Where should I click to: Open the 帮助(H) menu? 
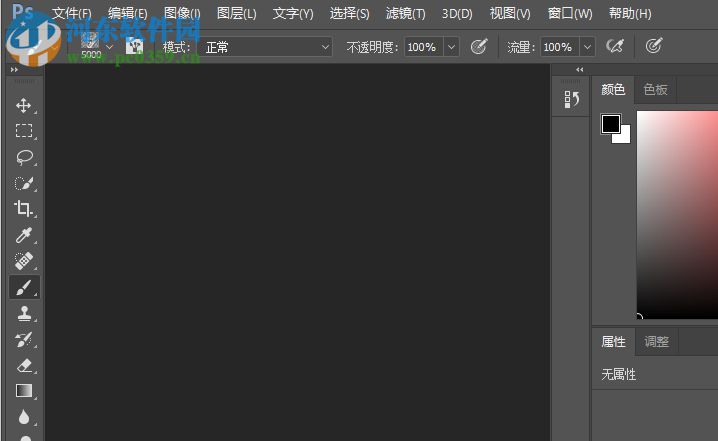(630, 13)
